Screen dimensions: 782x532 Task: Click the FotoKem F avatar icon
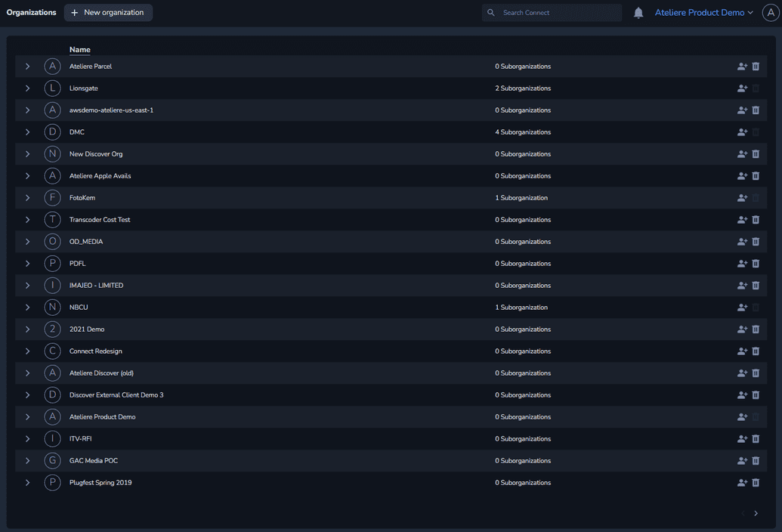(x=52, y=198)
